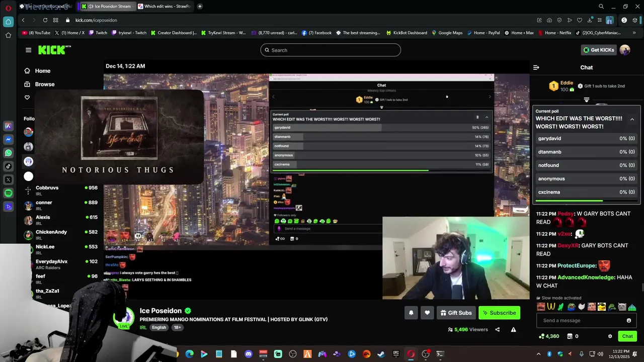The height and width of the screenshot is (362, 644).
Task: Report the stream with warning icon
Action: tap(513, 330)
